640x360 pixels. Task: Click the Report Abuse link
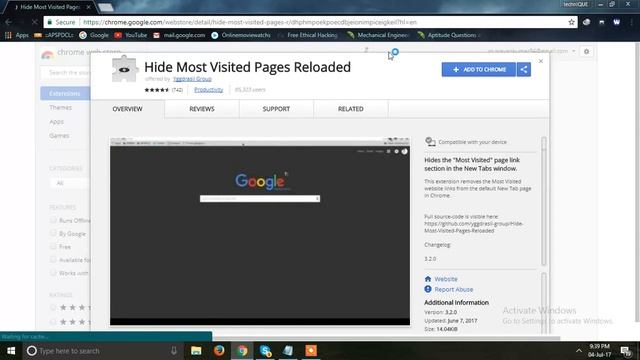[453, 289]
